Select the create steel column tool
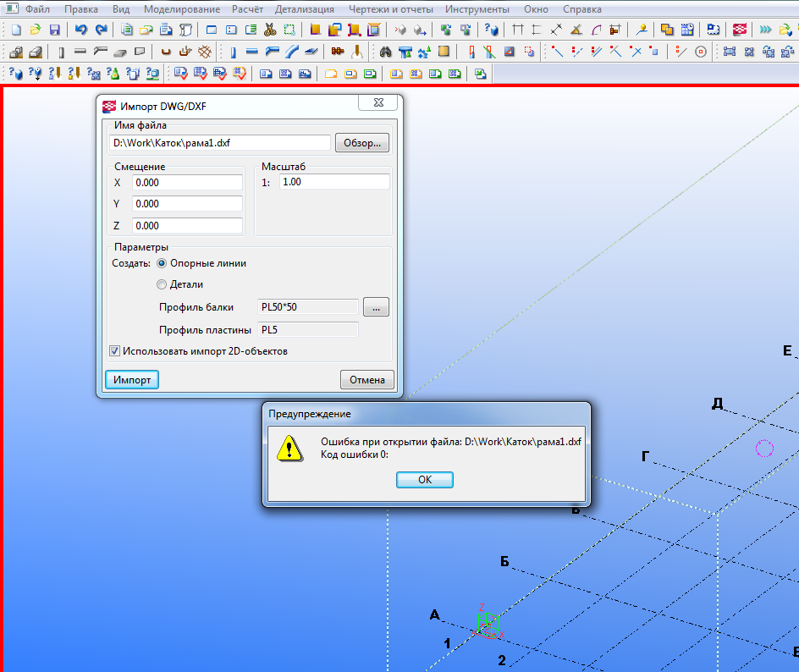This screenshot has height=672, width=799. [x=233, y=52]
